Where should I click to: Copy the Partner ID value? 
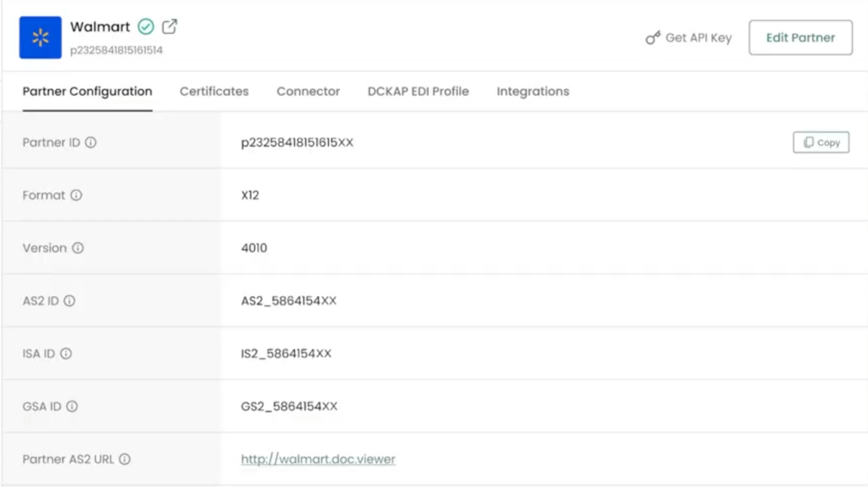point(821,143)
